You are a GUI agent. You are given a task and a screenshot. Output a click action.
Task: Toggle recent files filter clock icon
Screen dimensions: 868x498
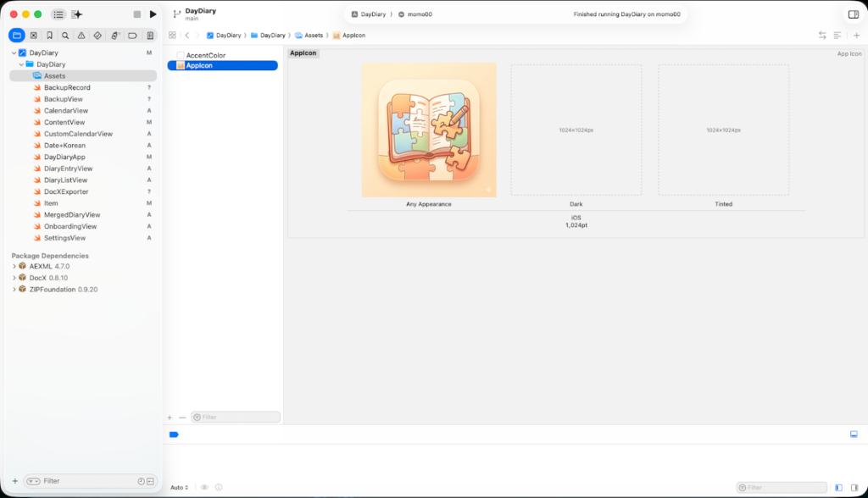click(141, 481)
